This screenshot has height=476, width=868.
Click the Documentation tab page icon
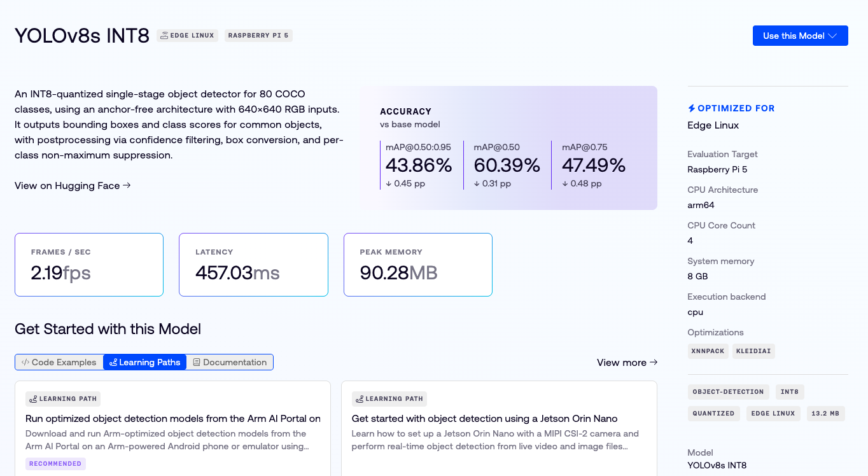pyautogui.click(x=197, y=362)
